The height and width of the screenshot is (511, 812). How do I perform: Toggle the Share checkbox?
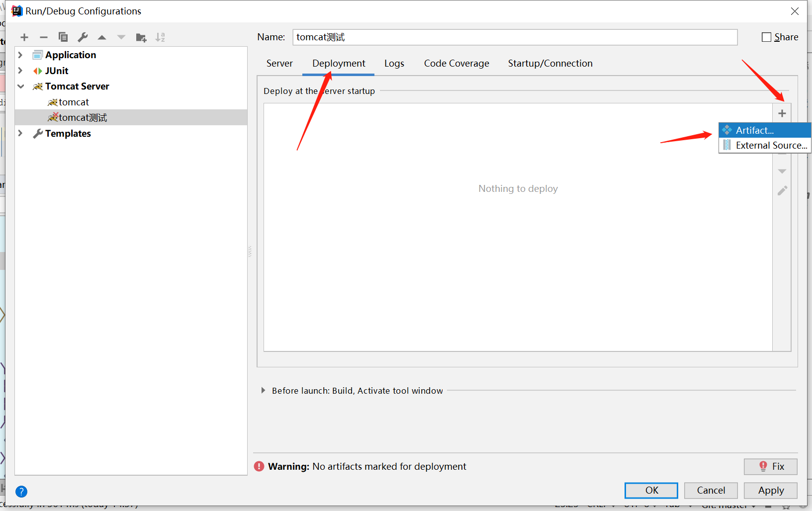click(766, 37)
